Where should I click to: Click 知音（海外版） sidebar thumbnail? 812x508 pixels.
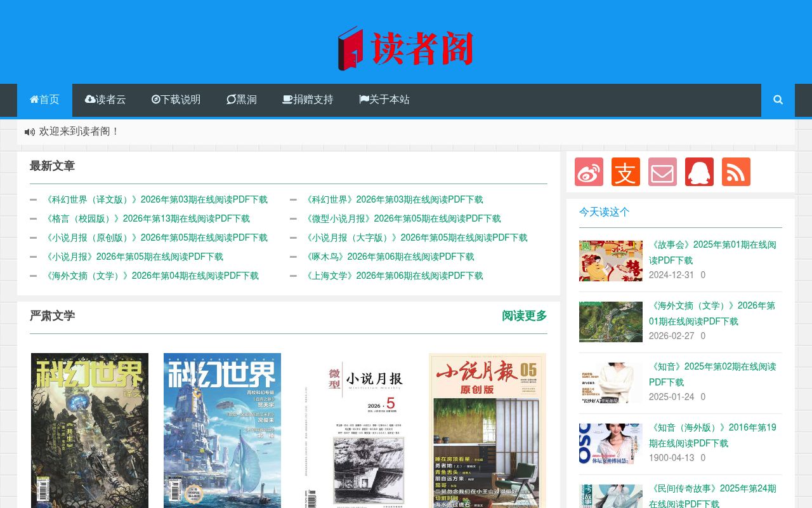[611, 444]
